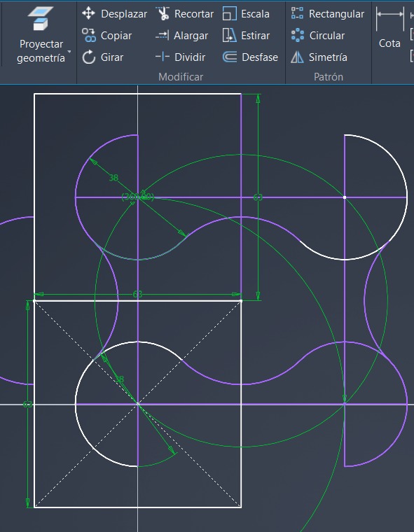Click the Desfase label
Image resolution: width=414 pixels, height=532 pixels.
(260, 57)
